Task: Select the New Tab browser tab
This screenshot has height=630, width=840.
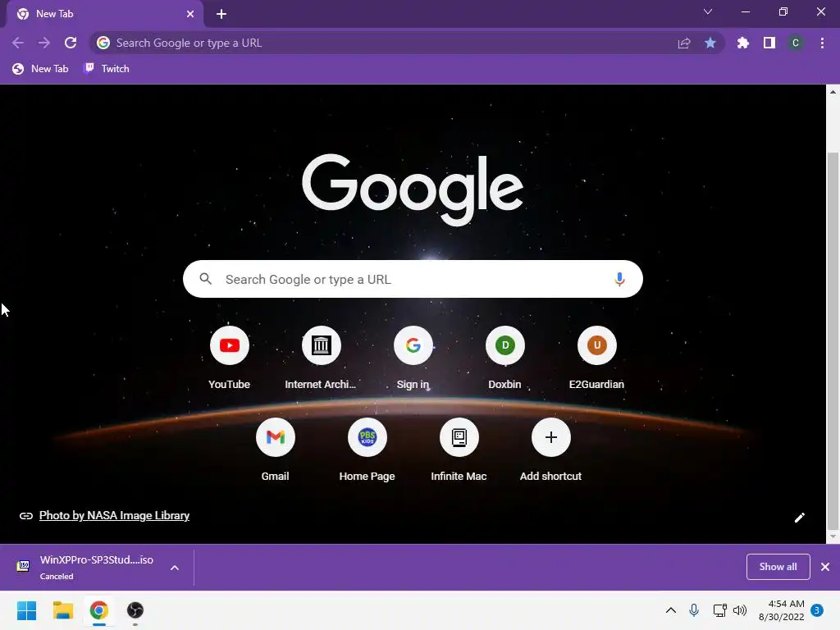Action: tap(104, 14)
